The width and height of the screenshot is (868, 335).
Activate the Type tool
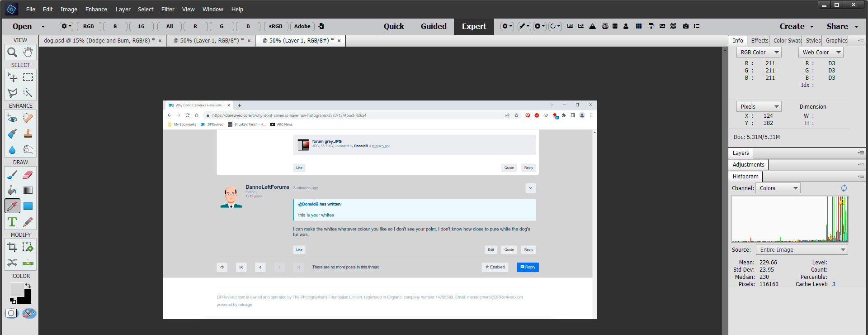coord(12,222)
